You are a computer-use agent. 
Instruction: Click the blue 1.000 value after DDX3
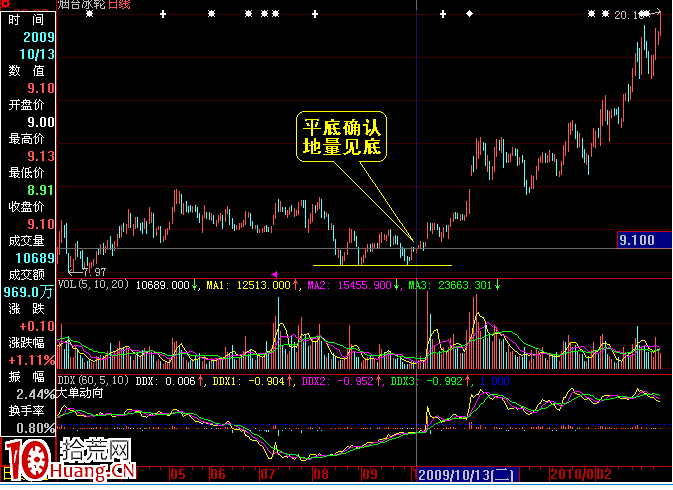coord(494,381)
